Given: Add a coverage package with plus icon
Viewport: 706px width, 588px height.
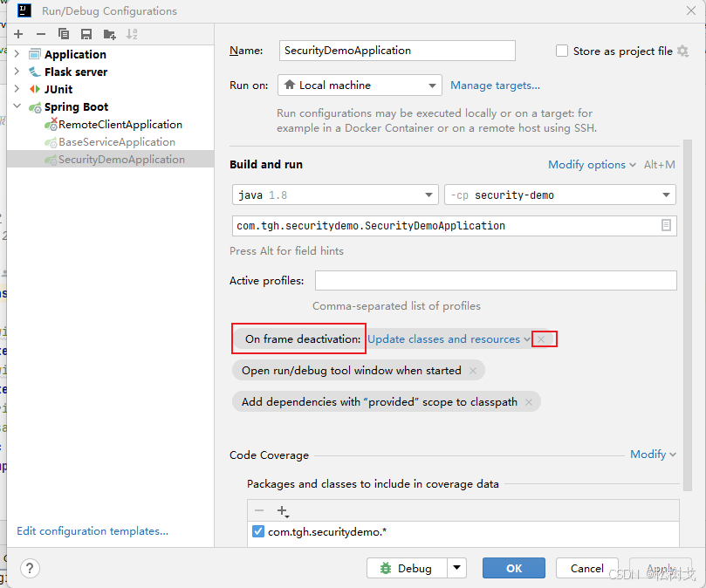Looking at the screenshot, I should [282, 511].
